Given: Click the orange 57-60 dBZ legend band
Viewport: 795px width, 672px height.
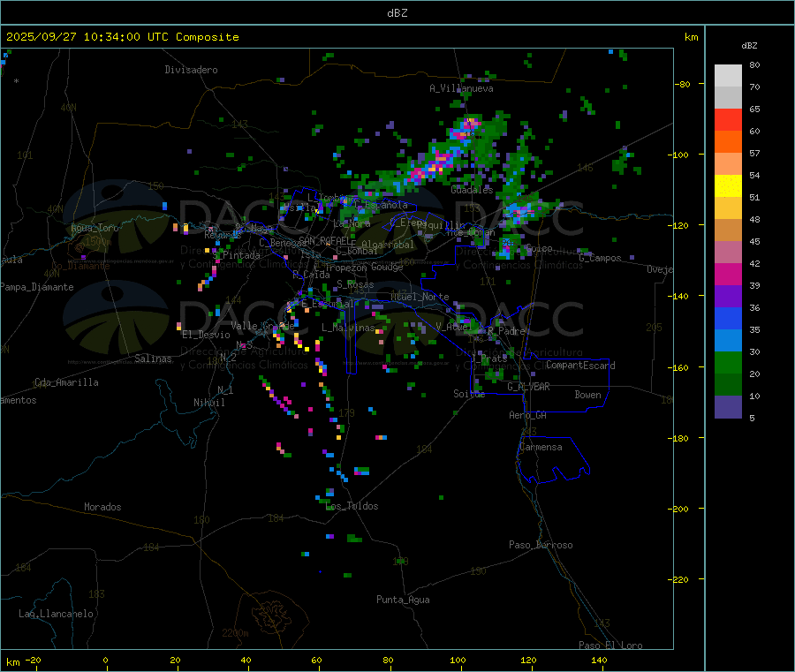Looking at the screenshot, I should 728,142.
